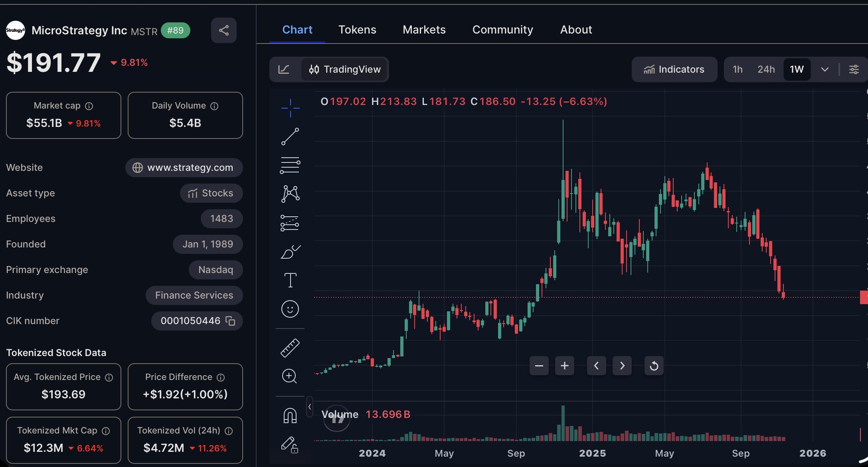Collapse the drawing toolbar sidebar
Screen dimensions: 868x467
point(310,407)
